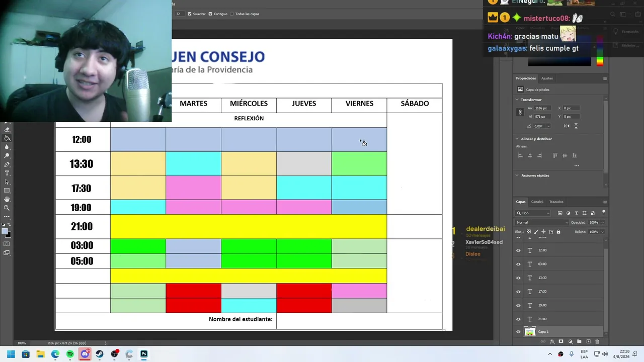Switch to the Canales tab

coord(537,202)
